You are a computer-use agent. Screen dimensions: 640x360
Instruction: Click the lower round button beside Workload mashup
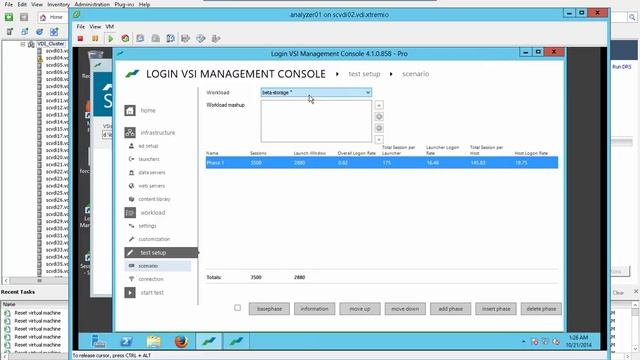[x=379, y=128]
